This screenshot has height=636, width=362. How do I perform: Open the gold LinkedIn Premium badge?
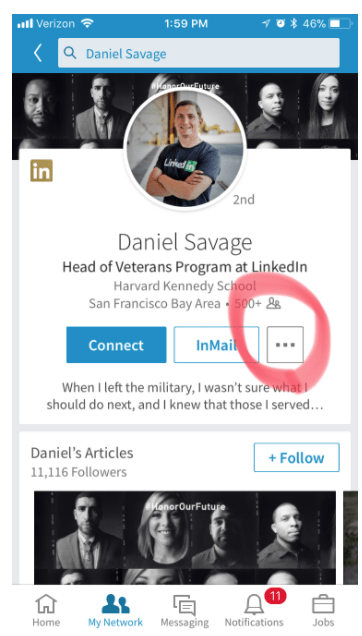41,171
